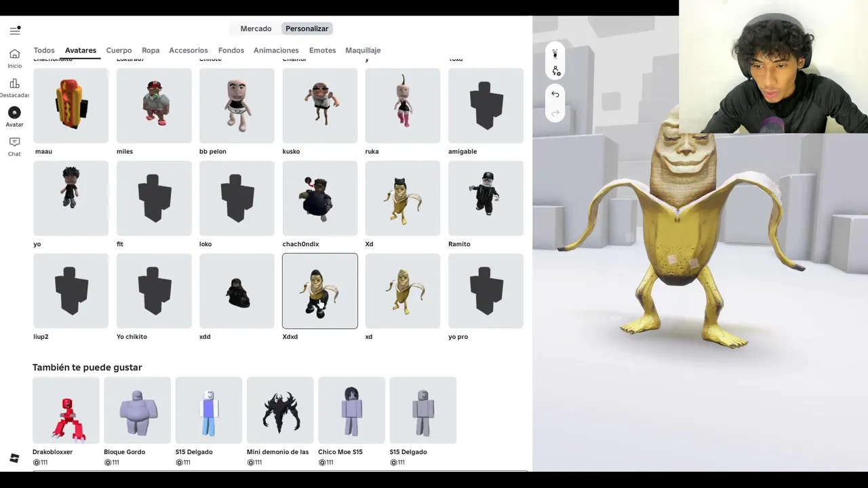The width and height of the screenshot is (868, 488).
Task: Equip the amigable avatar
Action: point(486,106)
